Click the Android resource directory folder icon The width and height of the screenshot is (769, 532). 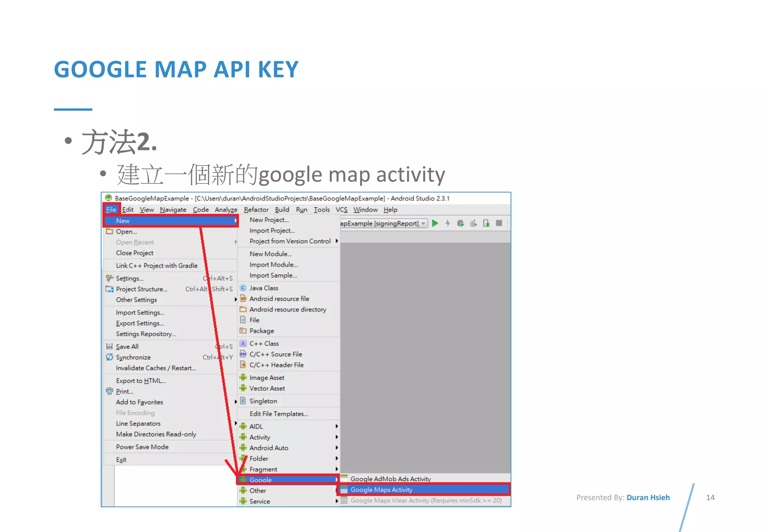(x=243, y=309)
